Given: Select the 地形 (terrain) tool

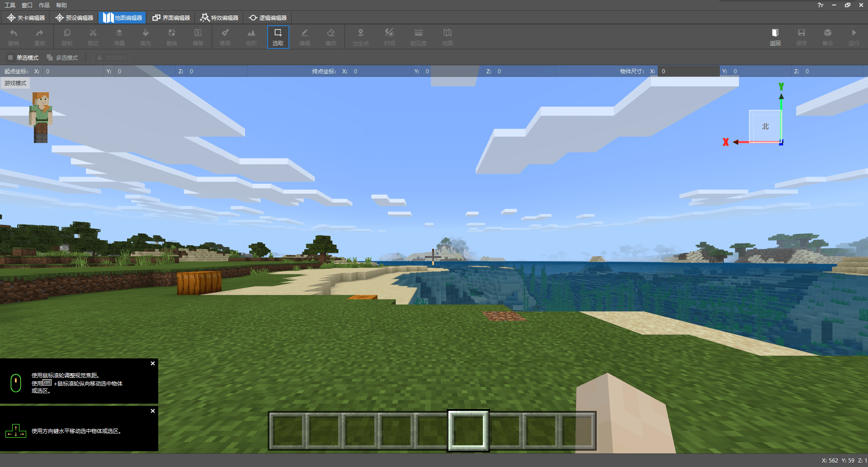Looking at the screenshot, I should tap(251, 37).
